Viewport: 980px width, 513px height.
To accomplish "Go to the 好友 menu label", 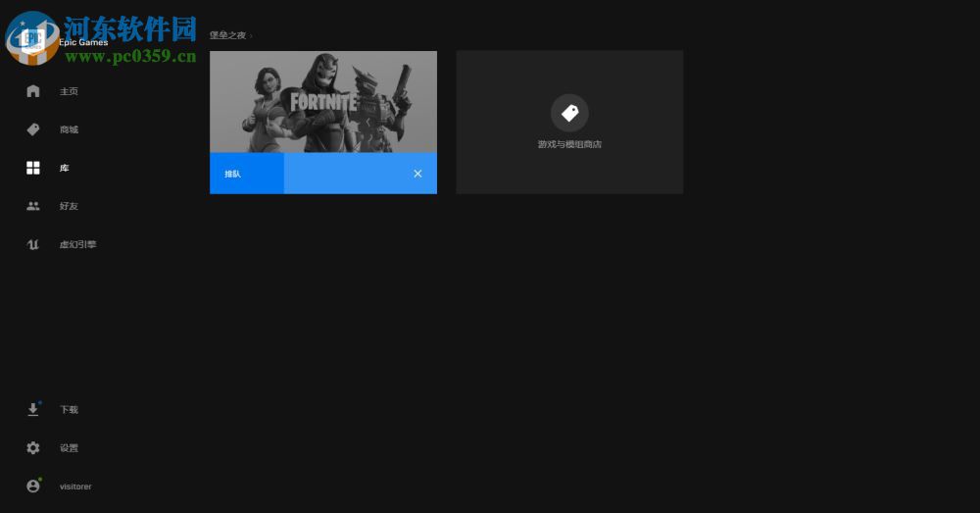I will click(69, 206).
